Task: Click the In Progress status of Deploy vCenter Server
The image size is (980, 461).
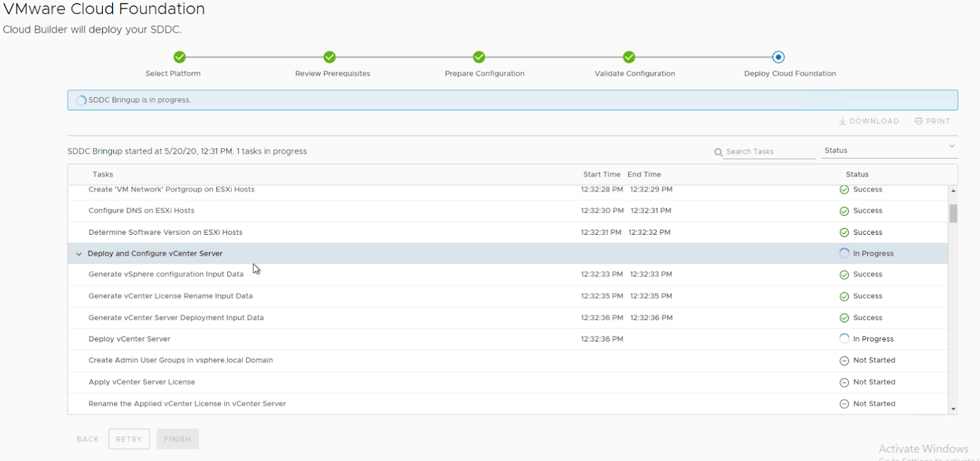Action: pyautogui.click(x=873, y=339)
